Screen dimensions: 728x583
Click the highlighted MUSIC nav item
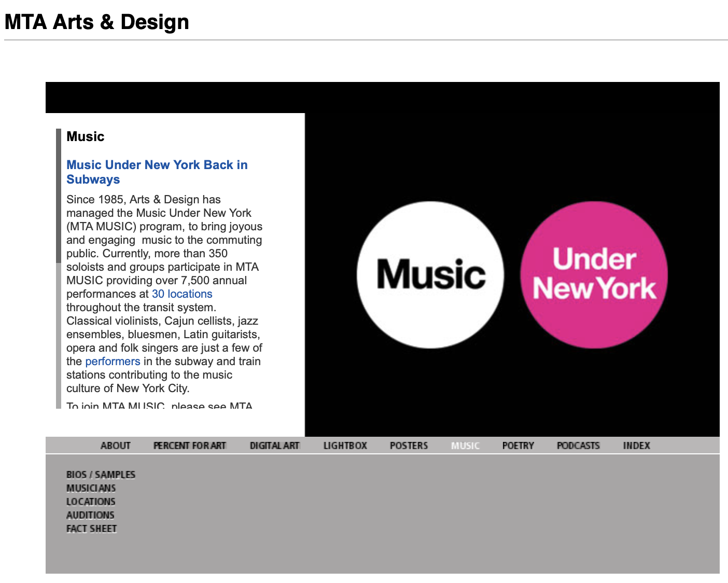[465, 446]
